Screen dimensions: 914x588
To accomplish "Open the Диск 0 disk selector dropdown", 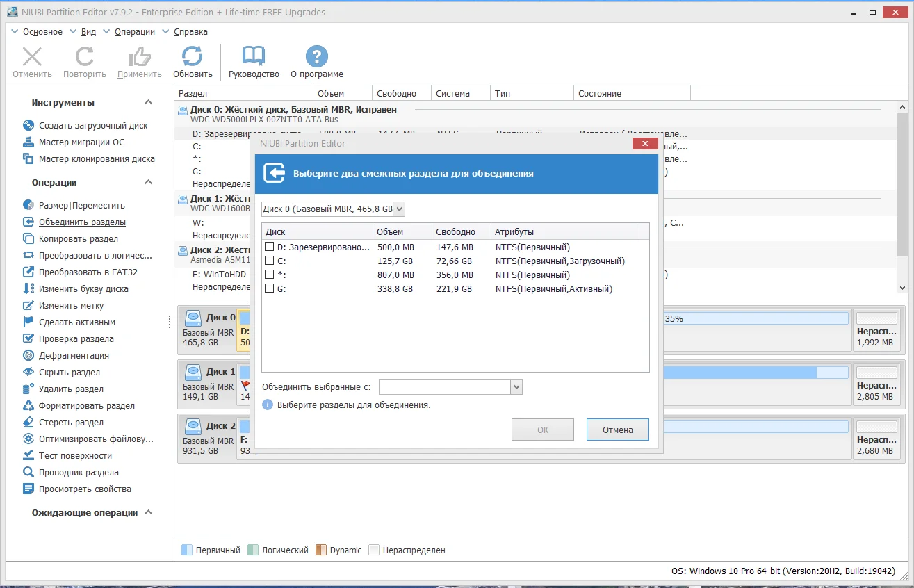I will (333, 209).
